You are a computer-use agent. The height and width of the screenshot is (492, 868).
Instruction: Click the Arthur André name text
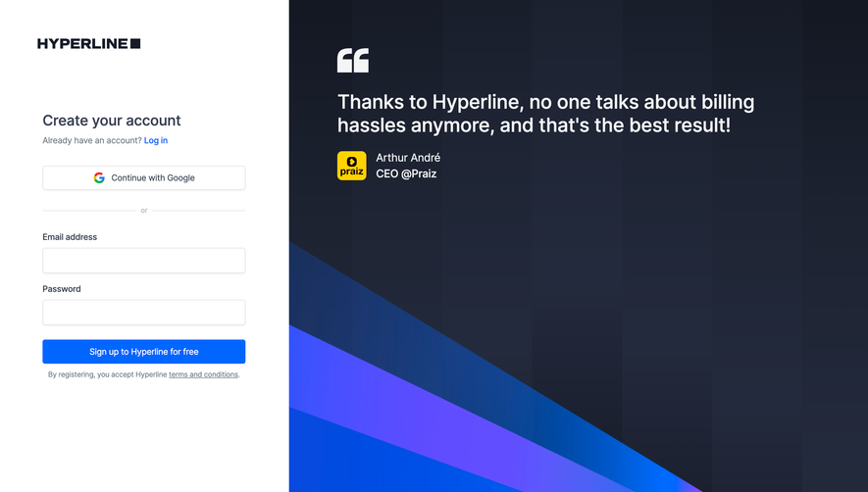click(x=408, y=158)
